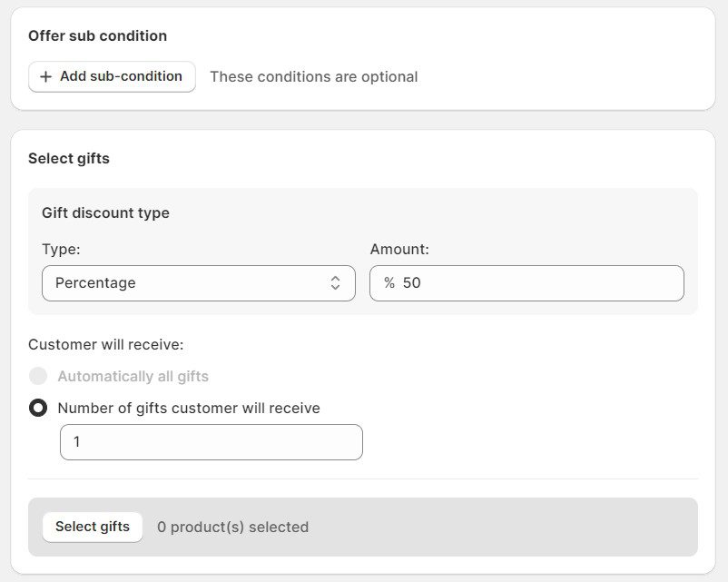This screenshot has height=582, width=728.
Task: Select Number of gifts customer will receive radio
Action: point(38,408)
